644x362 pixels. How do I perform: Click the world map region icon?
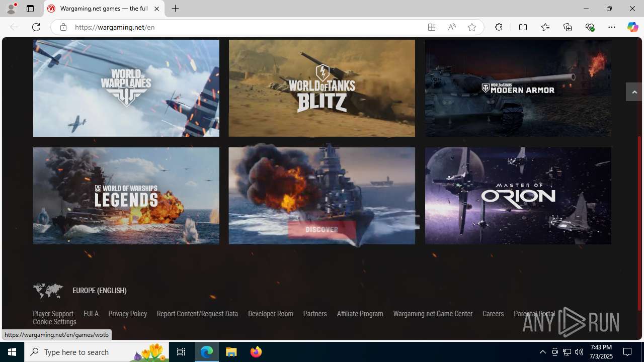pyautogui.click(x=48, y=291)
